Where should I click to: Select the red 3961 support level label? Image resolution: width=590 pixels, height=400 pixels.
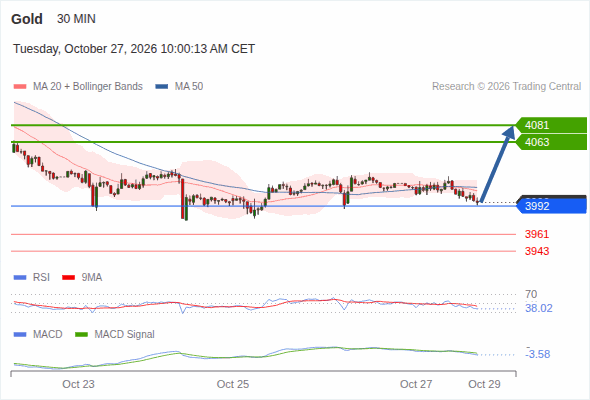coord(537,234)
